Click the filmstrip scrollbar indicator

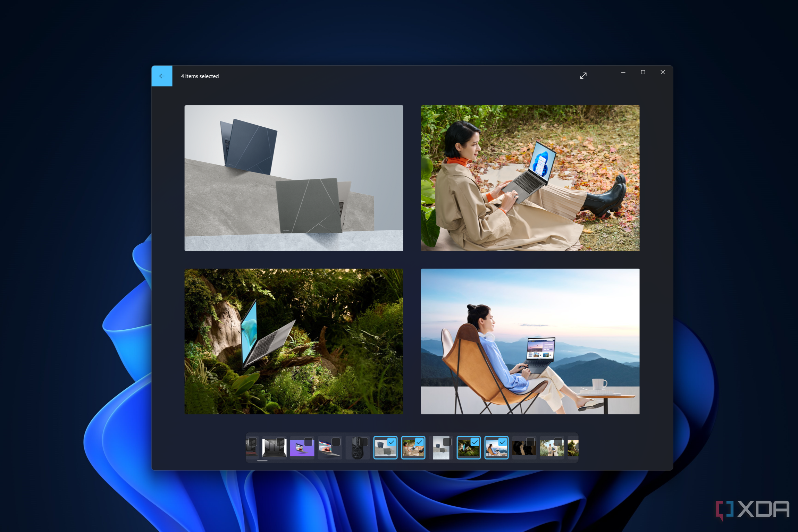point(263,461)
